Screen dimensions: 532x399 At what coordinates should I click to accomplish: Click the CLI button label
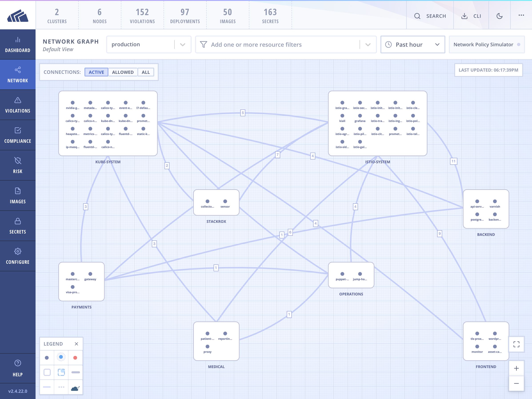point(477,16)
